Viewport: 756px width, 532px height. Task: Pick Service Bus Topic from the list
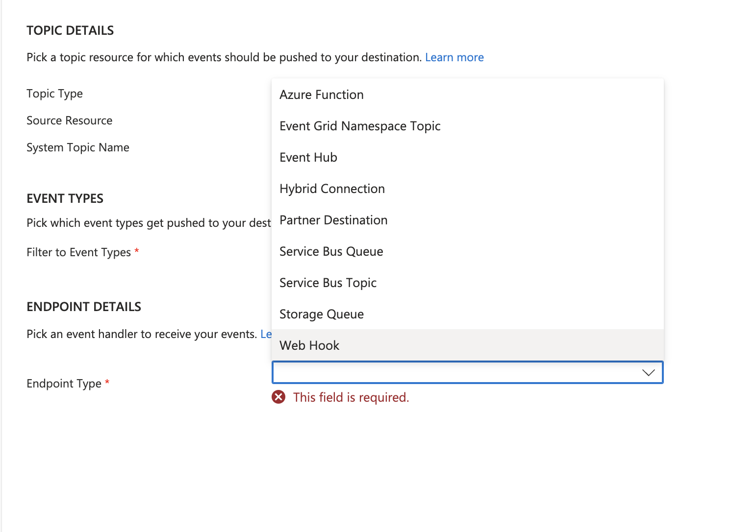328,283
